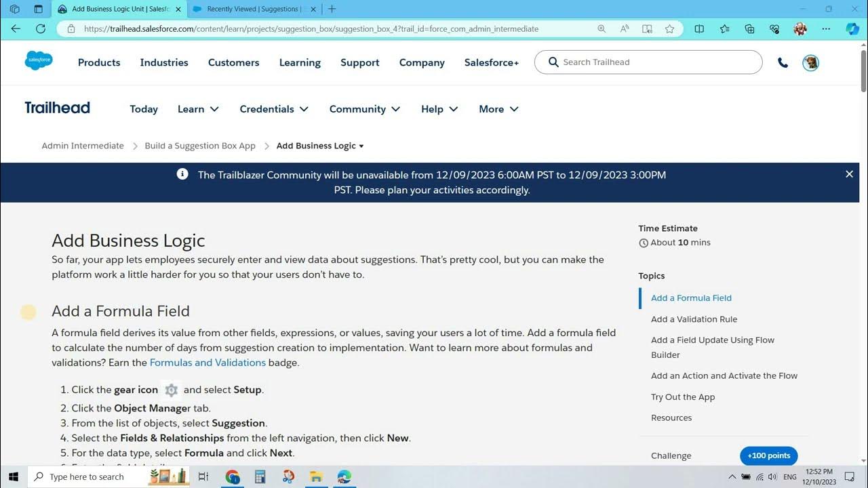Open File Explorer from the taskbar
This screenshot has width=868, height=488.
tap(316, 477)
